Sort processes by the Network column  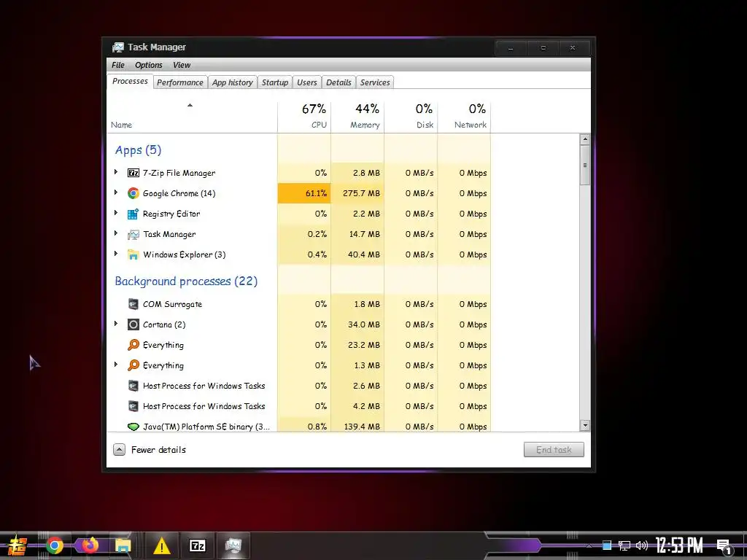coord(464,116)
